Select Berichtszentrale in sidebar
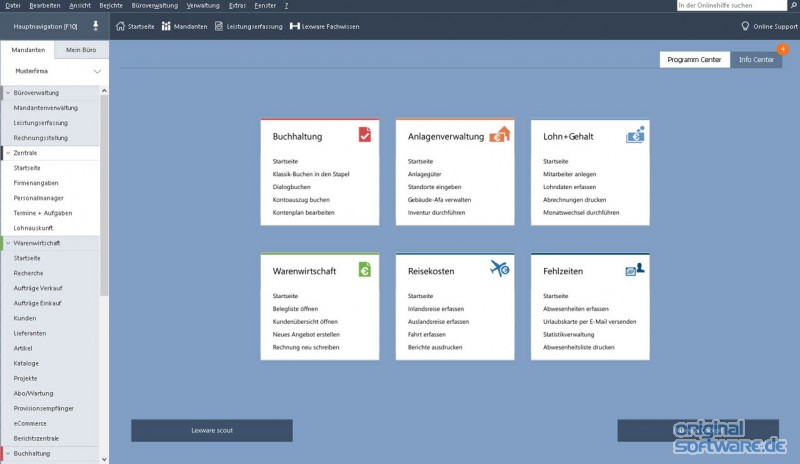 pyautogui.click(x=36, y=438)
